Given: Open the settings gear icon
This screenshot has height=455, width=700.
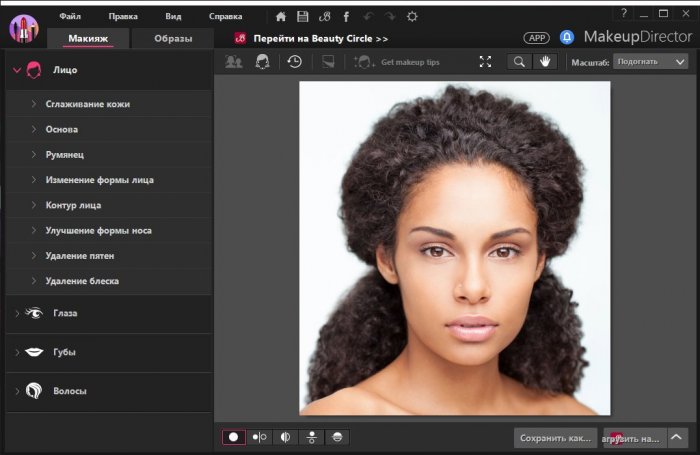Looking at the screenshot, I should click(412, 16).
